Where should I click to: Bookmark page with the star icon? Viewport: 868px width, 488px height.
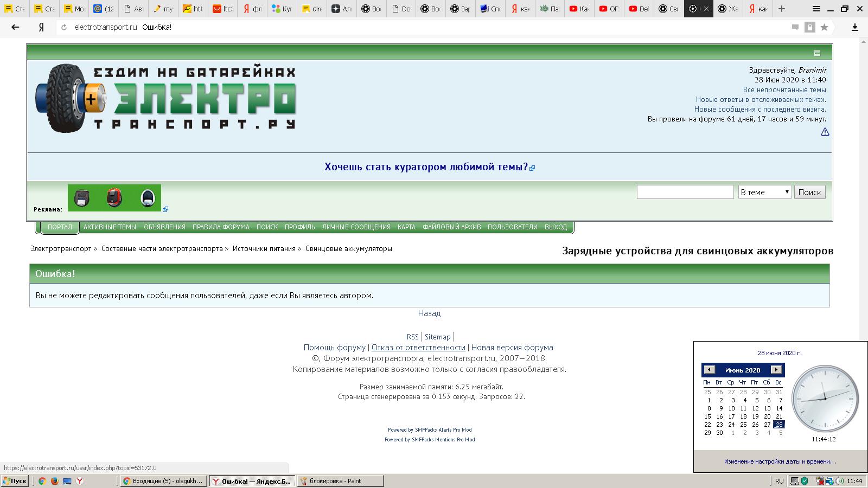(824, 27)
